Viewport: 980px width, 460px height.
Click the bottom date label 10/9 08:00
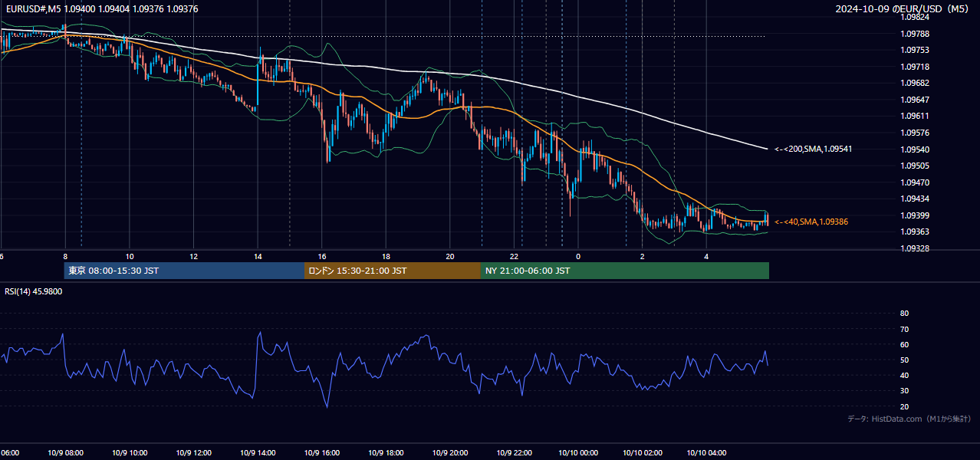click(x=65, y=453)
